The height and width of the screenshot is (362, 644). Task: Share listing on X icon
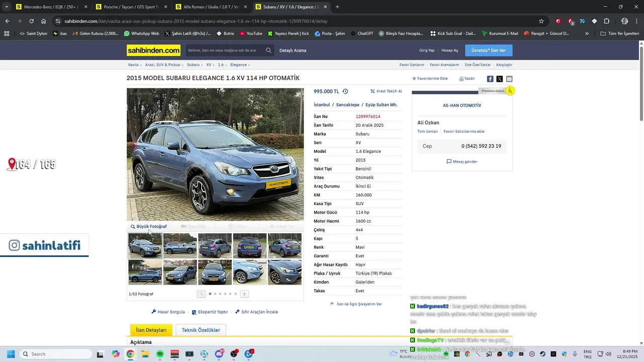pos(500,79)
